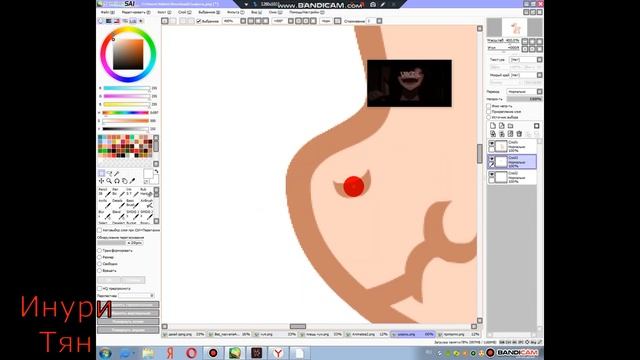The height and width of the screenshot is (360, 640).
Task: Hide the bottom layer eye icon
Action: click(492, 174)
